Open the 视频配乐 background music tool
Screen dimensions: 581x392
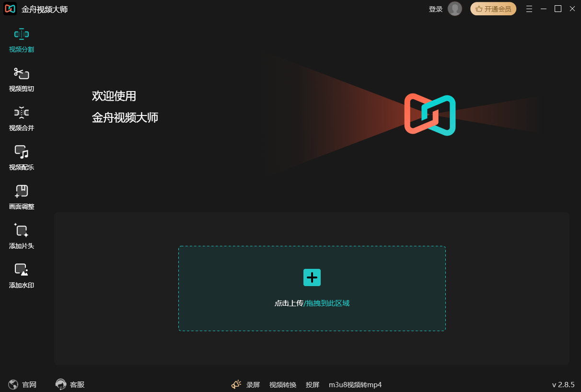[x=22, y=158]
